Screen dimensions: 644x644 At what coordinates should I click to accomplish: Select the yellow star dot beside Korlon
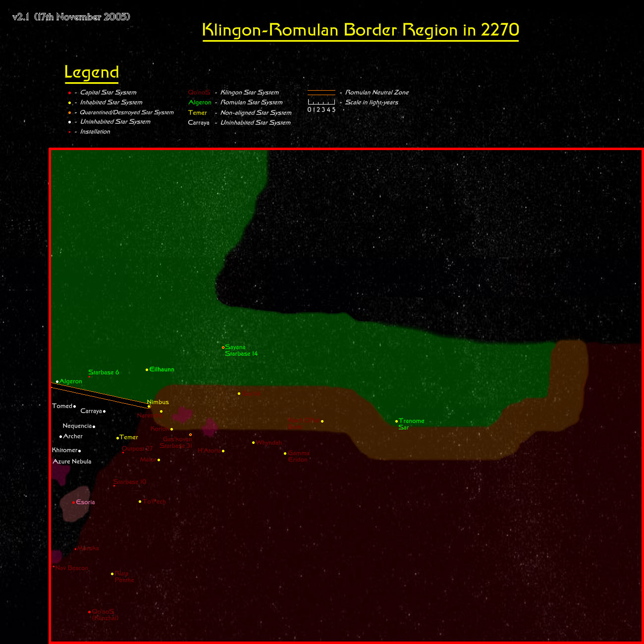[x=171, y=429]
